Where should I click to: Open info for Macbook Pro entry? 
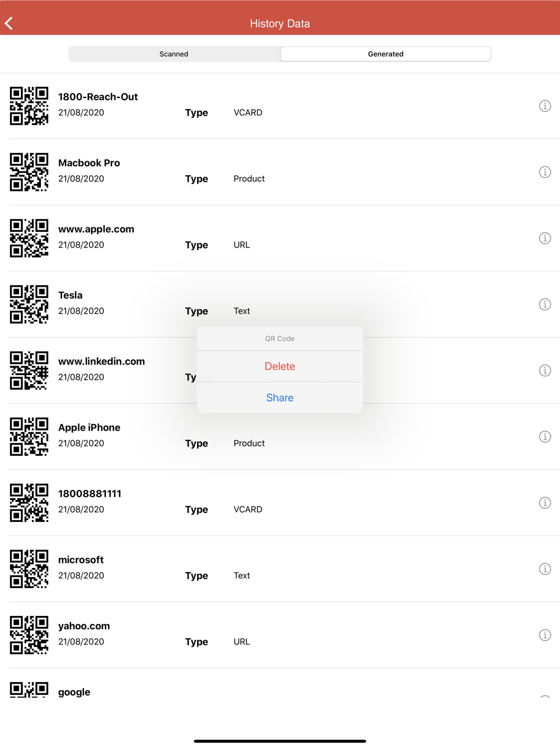[x=545, y=172]
